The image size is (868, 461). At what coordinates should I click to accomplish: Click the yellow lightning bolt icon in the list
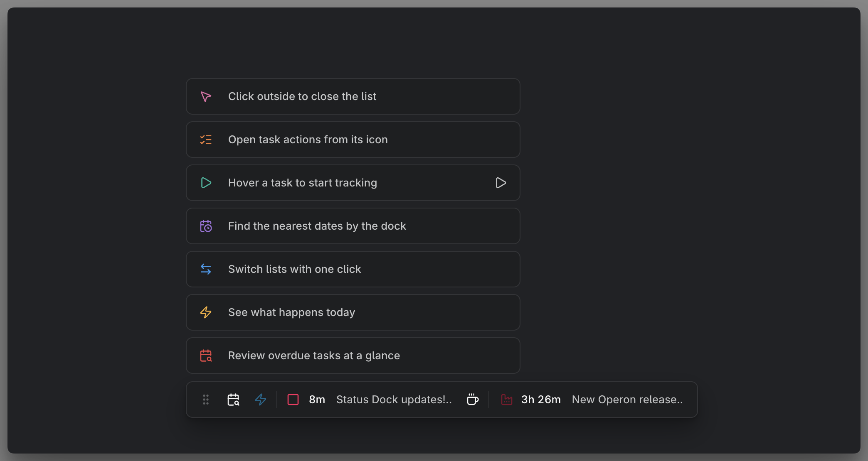point(206,312)
